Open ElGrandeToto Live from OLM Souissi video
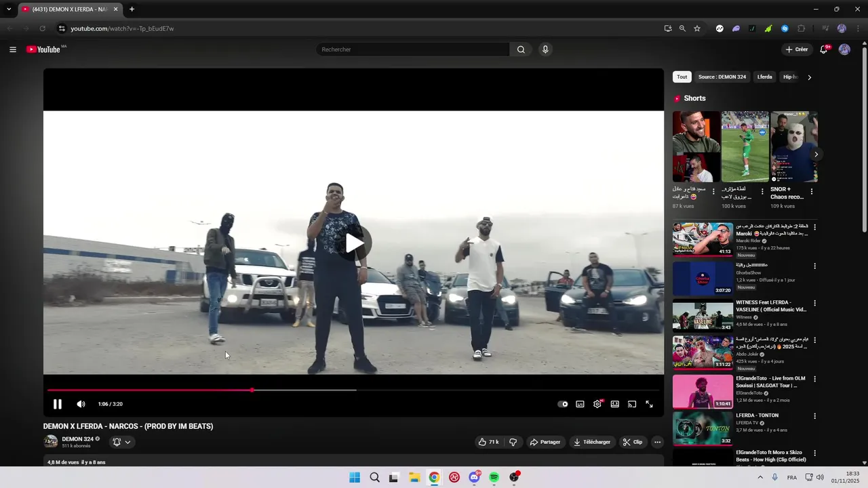This screenshot has height=488, width=868. [x=703, y=391]
